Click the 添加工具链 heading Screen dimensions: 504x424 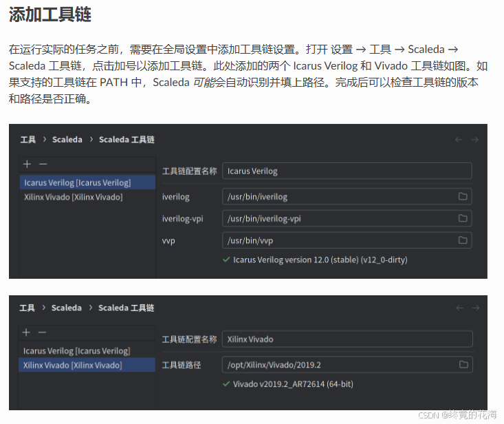tap(50, 14)
